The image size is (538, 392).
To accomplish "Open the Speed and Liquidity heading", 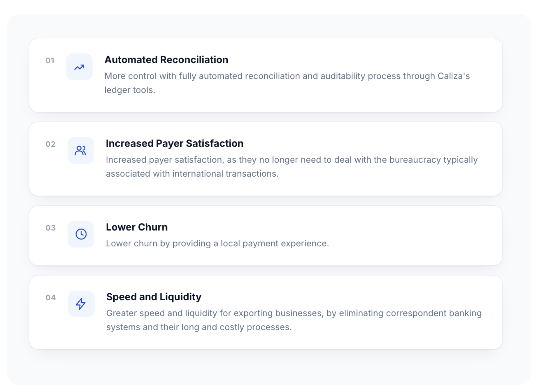I will click(154, 297).
